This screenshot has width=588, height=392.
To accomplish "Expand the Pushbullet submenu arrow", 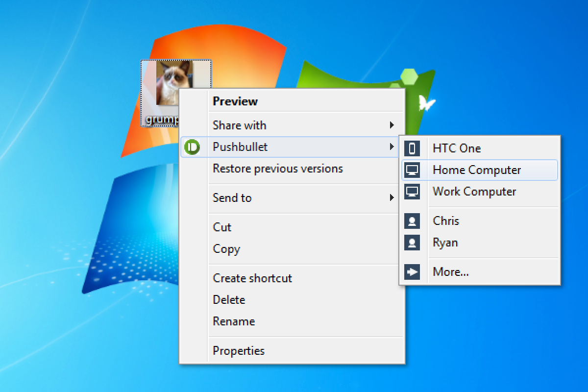I will point(392,147).
